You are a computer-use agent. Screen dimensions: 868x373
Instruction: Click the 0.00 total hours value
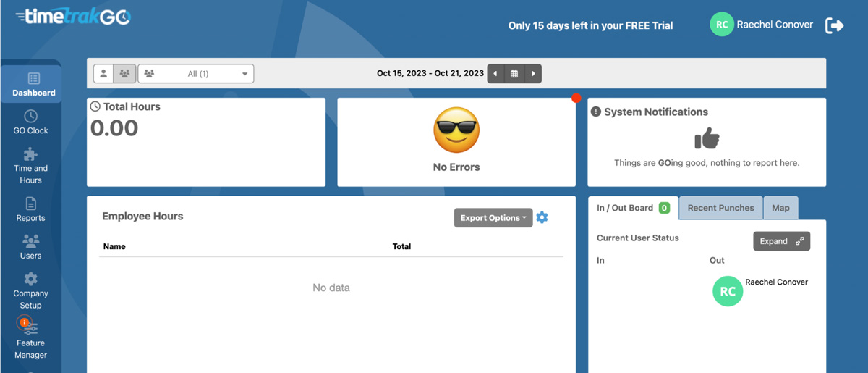(x=114, y=128)
